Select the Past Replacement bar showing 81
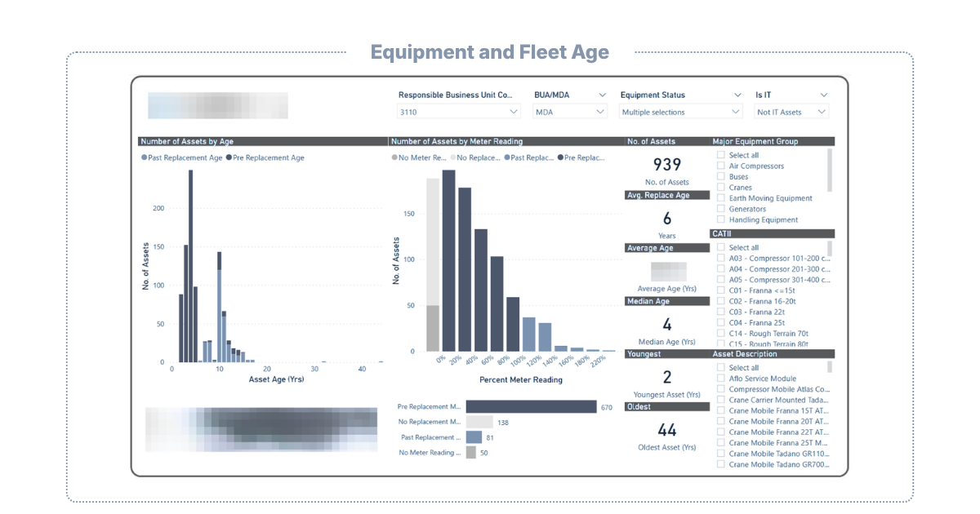Image resolution: width=980 pixels, height=514 pixels. [474, 437]
